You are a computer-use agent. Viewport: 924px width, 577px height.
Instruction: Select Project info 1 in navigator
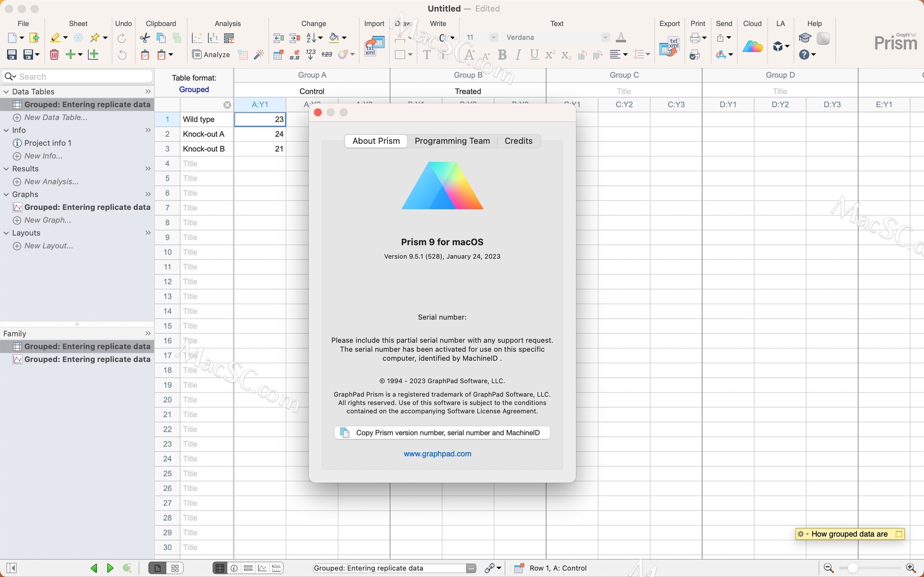(x=48, y=143)
